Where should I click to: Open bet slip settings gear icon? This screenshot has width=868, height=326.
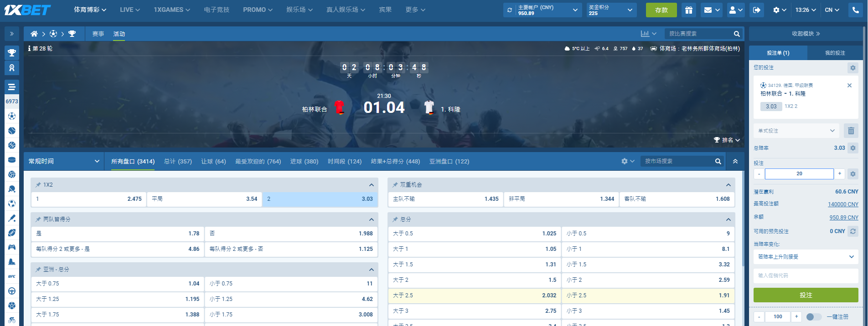852,68
